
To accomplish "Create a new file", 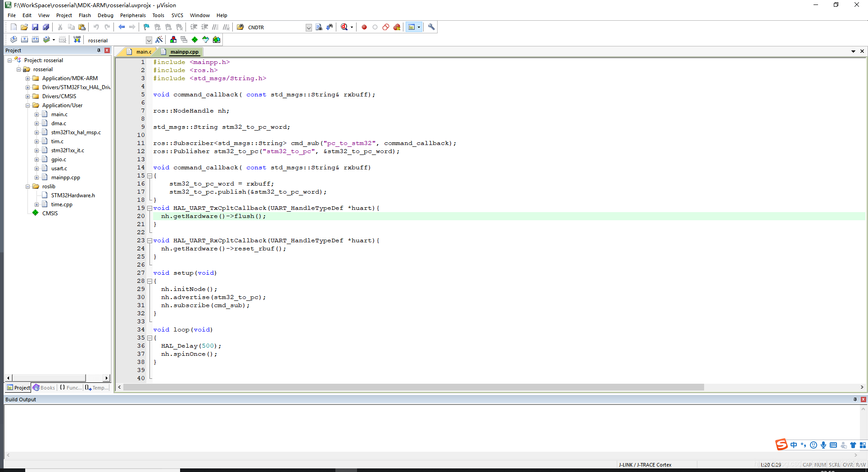I will coord(14,27).
